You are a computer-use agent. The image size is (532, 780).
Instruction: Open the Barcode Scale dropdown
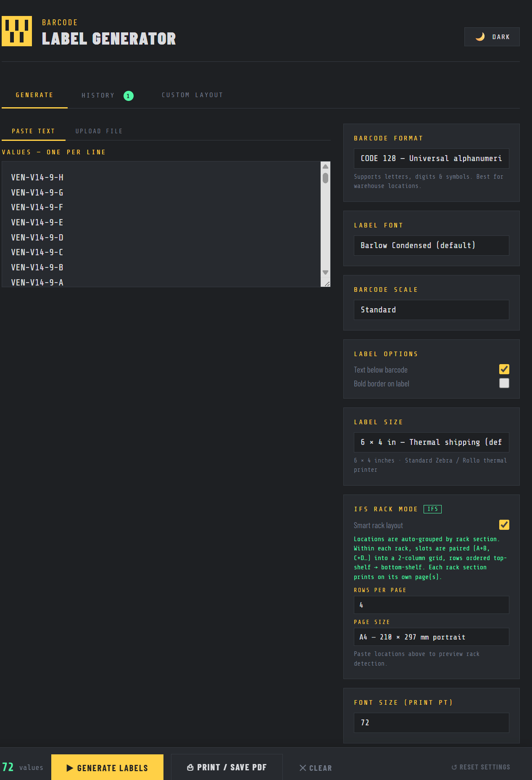[x=432, y=310]
